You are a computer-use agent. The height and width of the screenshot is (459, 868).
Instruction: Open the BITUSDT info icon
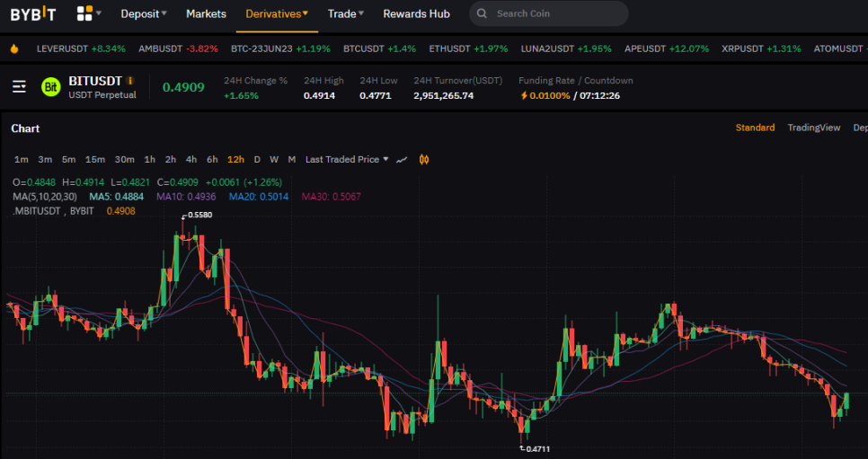point(130,81)
